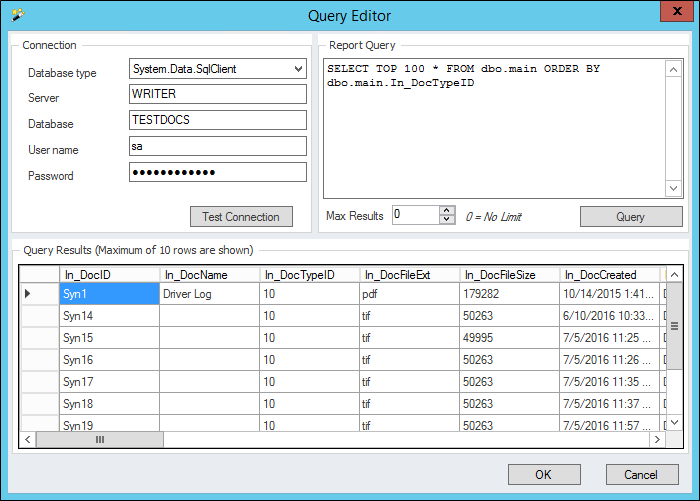Click the Database field containing TESTDOCS
Viewport: 700px width, 501px height.
point(218,120)
